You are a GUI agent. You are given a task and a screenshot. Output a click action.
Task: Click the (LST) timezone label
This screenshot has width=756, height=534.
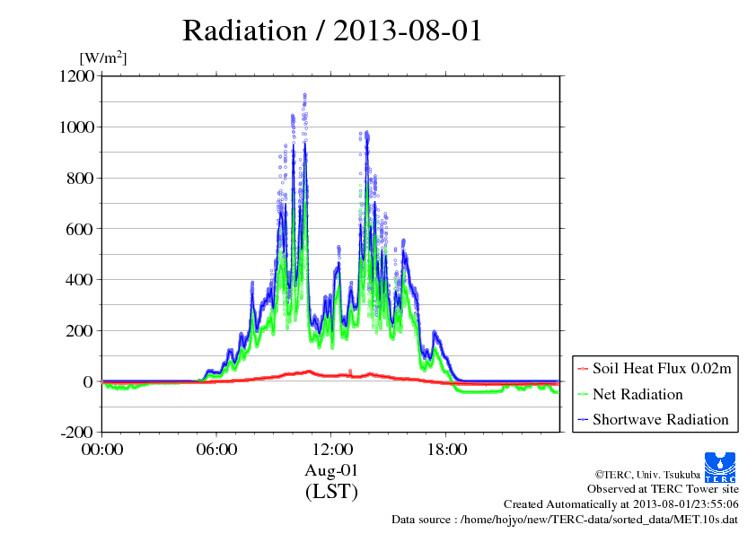tap(331, 492)
